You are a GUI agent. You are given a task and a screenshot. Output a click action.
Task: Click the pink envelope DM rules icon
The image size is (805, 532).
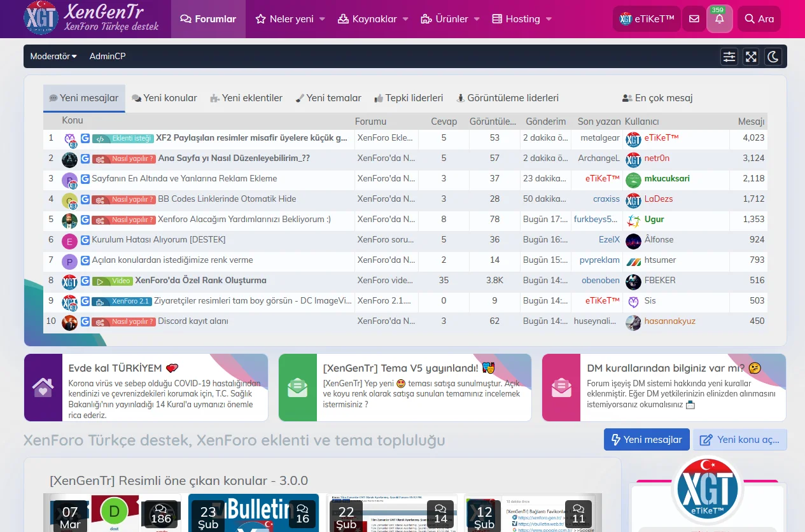[561, 388]
